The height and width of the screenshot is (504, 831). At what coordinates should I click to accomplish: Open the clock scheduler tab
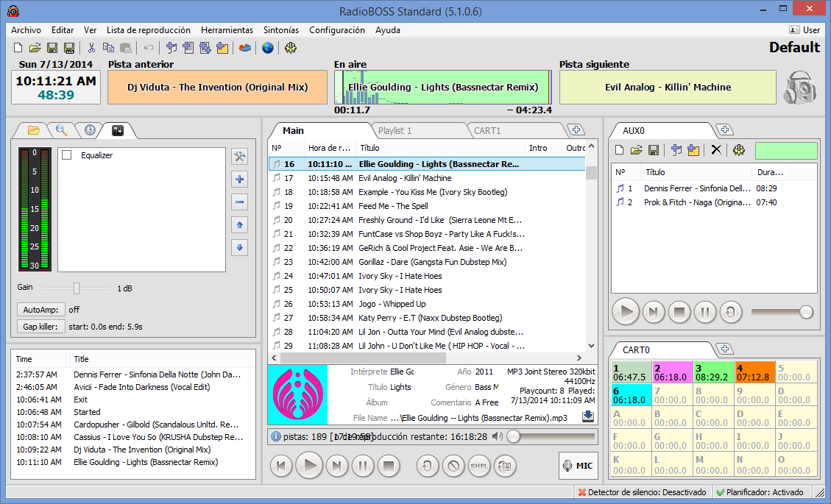(x=90, y=130)
